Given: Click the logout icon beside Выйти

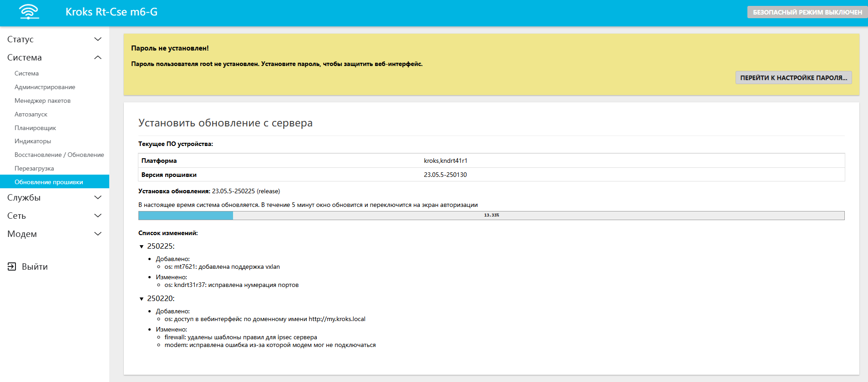Looking at the screenshot, I should click(x=12, y=266).
